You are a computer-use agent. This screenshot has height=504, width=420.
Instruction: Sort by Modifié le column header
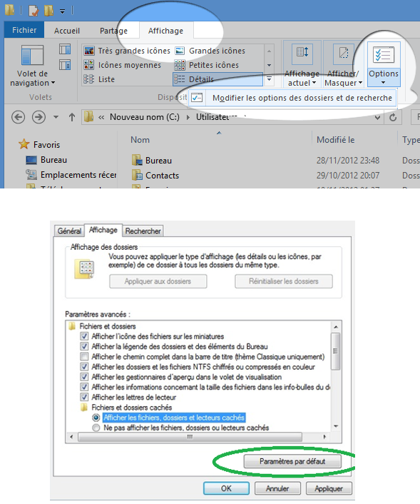336,140
